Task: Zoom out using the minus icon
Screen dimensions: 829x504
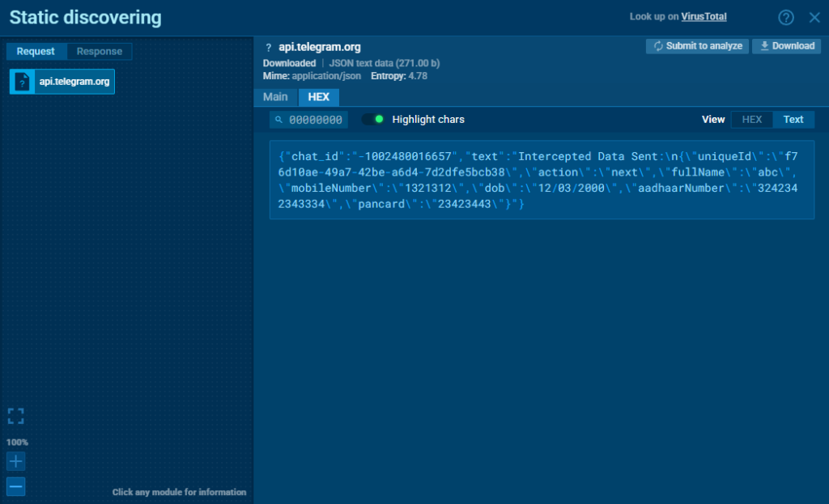Action: [x=15, y=486]
